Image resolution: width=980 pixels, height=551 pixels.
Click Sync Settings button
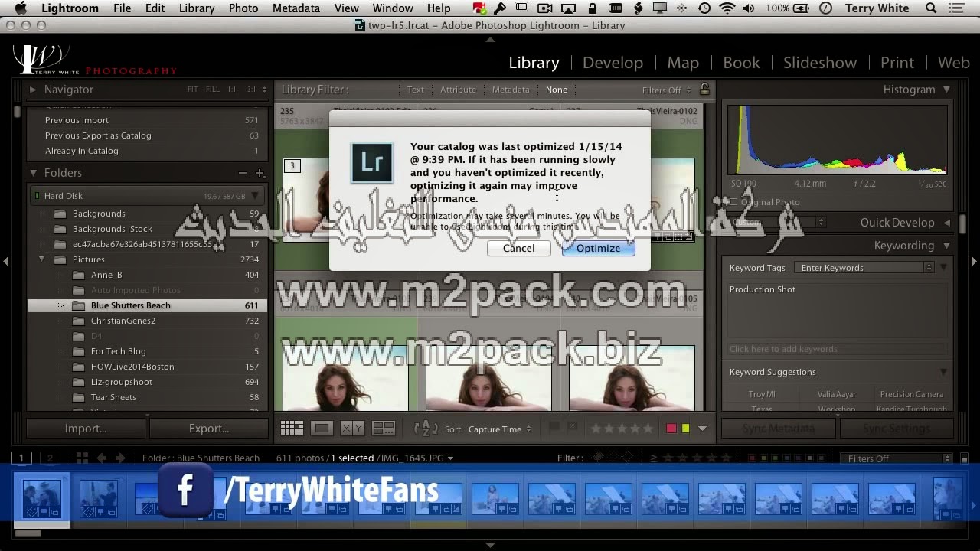tap(896, 429)
